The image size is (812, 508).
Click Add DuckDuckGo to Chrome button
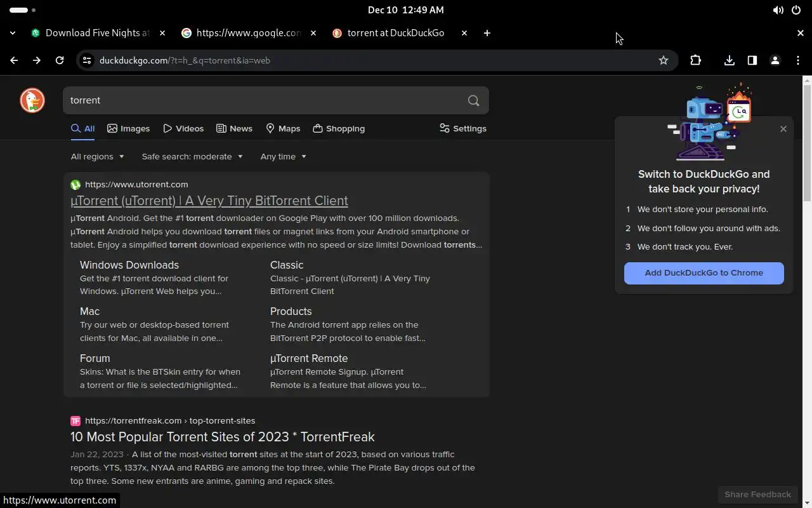704,273
